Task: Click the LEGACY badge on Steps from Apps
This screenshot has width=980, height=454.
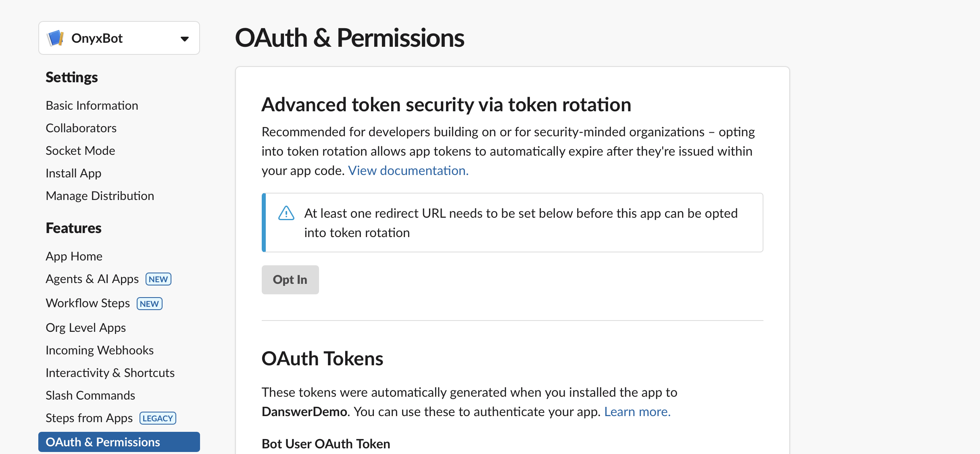Action: point(157,418)
